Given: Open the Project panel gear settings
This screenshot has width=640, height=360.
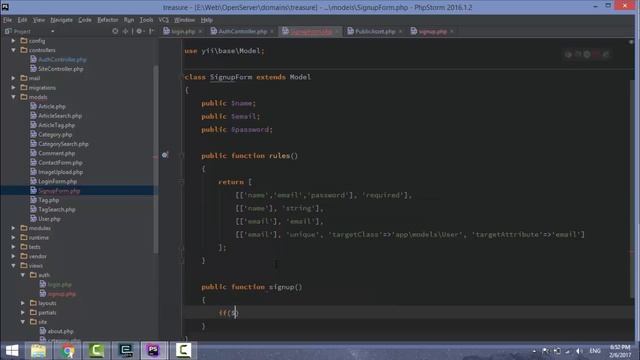Looking at the screenshot, I should coord(139,31).
